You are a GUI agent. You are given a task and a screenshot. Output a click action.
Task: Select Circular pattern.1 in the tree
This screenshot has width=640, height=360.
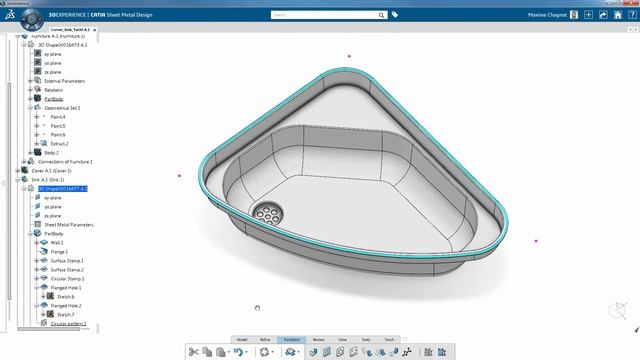coord(69,323)
